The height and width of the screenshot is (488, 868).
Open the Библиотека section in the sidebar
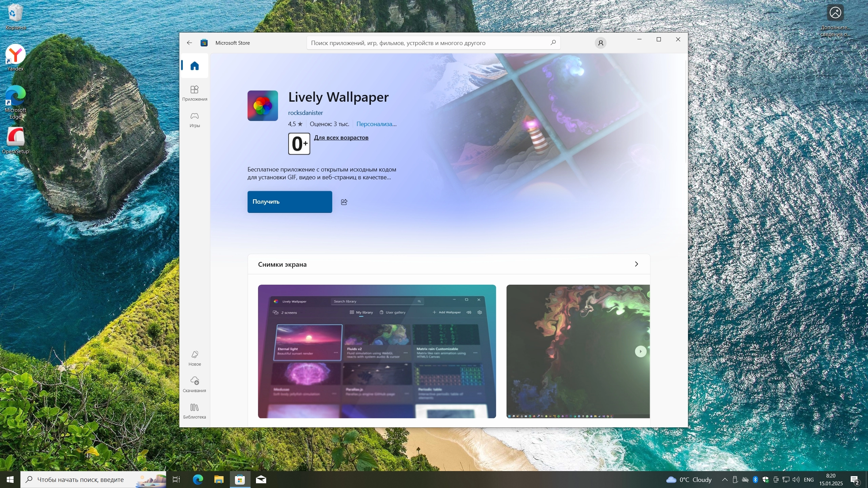click(x=195, y=411)
